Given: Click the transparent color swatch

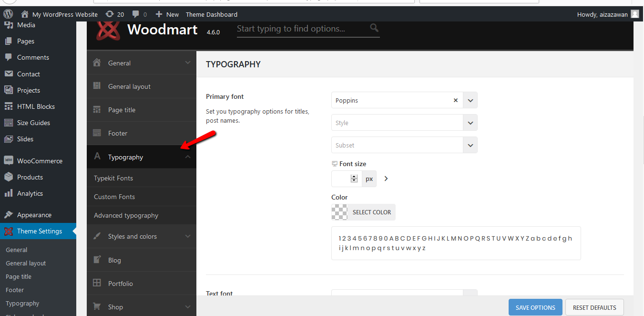Looking at the screenshot, I should coord(339,212).
